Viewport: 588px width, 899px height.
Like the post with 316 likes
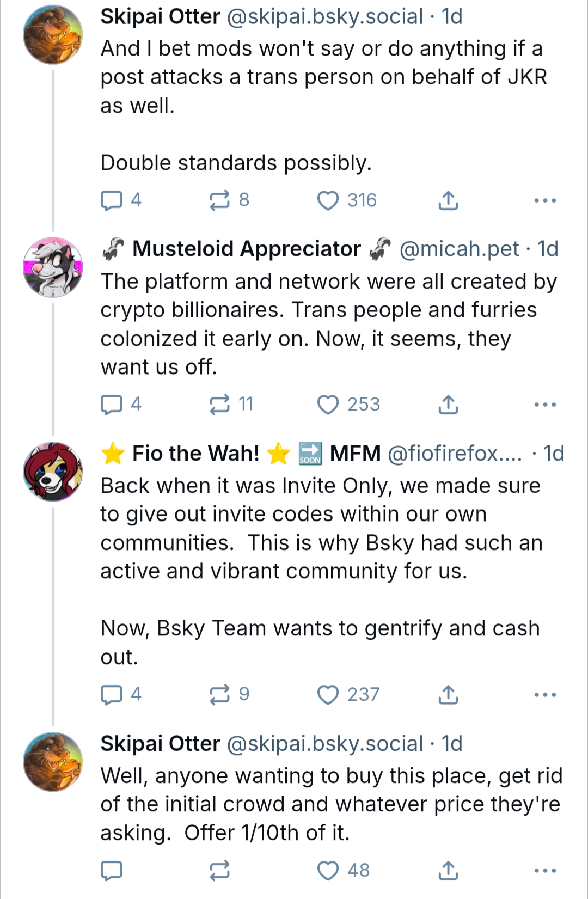(328, 200)
